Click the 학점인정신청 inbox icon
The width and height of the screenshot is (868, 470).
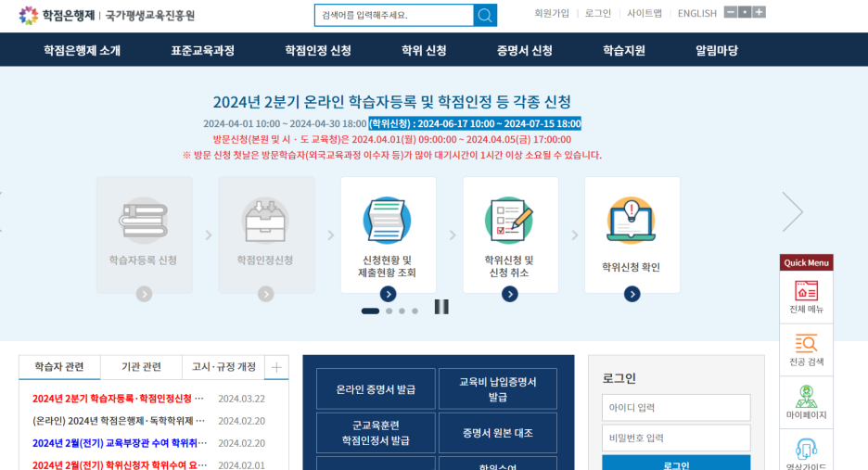click(x=265, y=221)
